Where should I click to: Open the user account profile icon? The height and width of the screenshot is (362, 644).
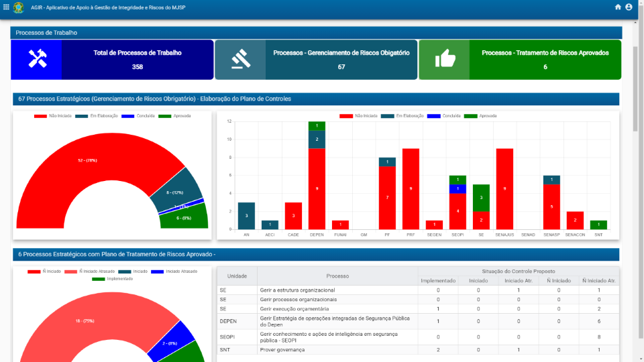tap(629, 7)
